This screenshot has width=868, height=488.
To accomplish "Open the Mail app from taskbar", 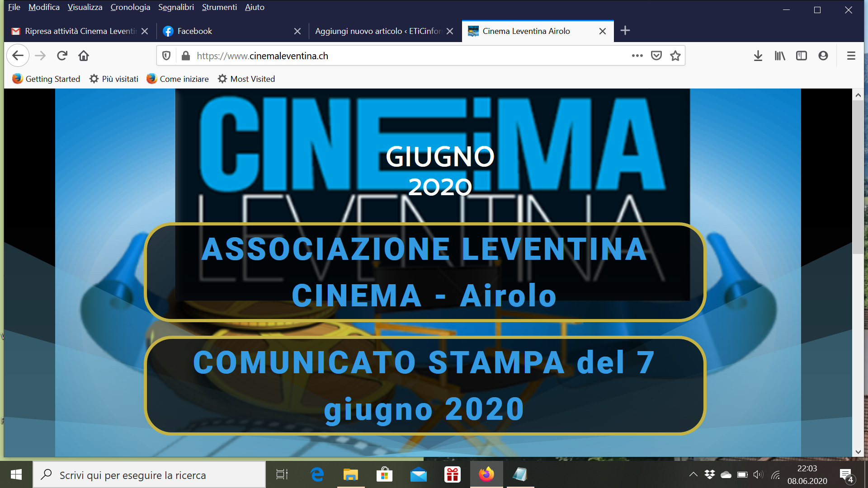I will pos(419,474).
